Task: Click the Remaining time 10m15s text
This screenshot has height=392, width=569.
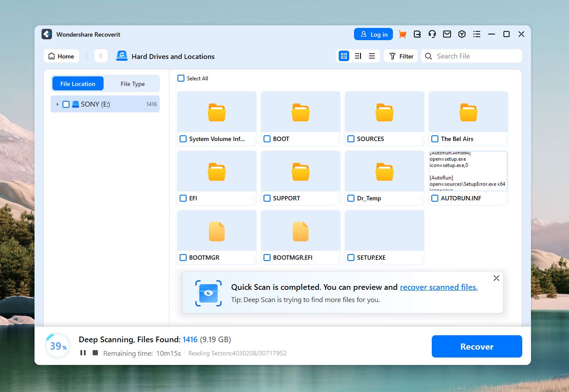Action: [x=142, y=353]
